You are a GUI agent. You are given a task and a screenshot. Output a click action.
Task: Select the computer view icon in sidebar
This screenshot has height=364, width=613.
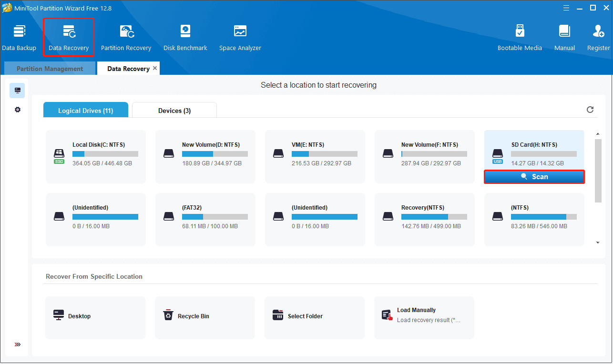point(17,91)
